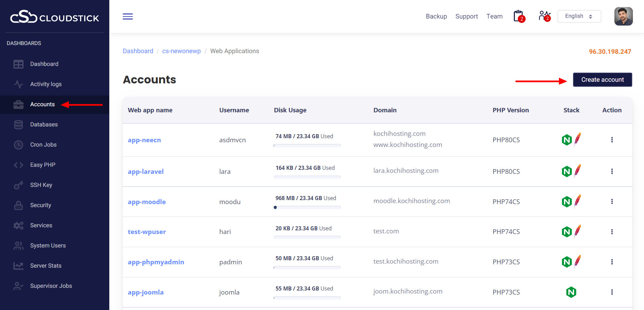Click the Databases icon in sidebar
644x310 pixels.
[x=18, y=125]
